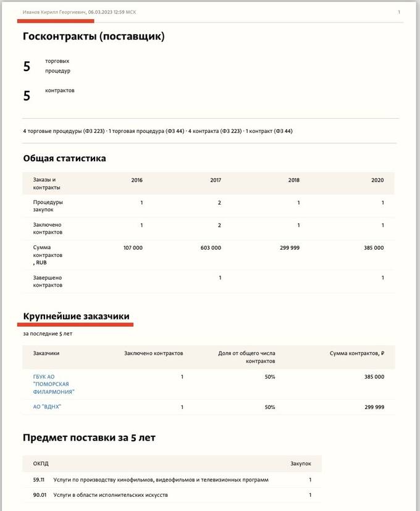This screenshot has height=511, width=420.
Task: Click the 385 000 sum for Поморская филармония
Action: pos(374,377)
